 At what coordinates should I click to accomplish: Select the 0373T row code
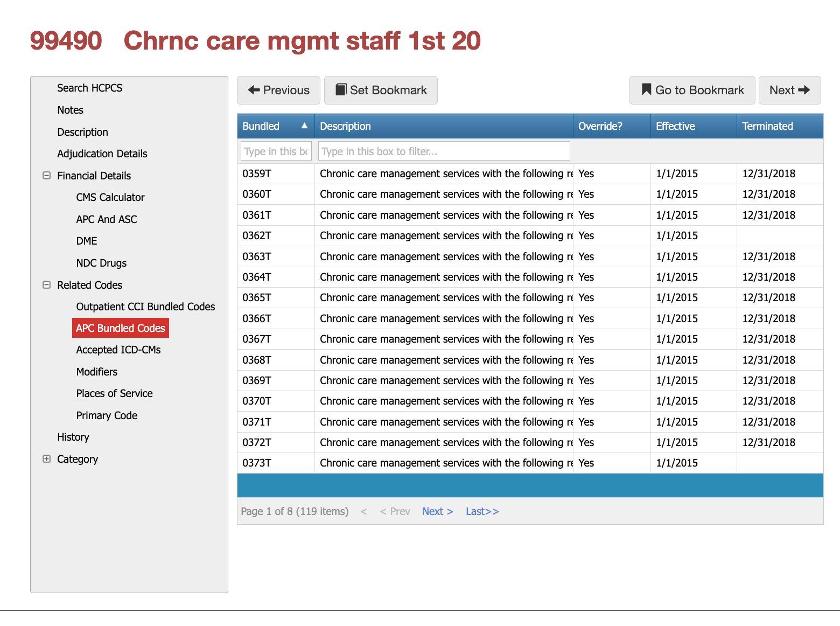(257, 463)
